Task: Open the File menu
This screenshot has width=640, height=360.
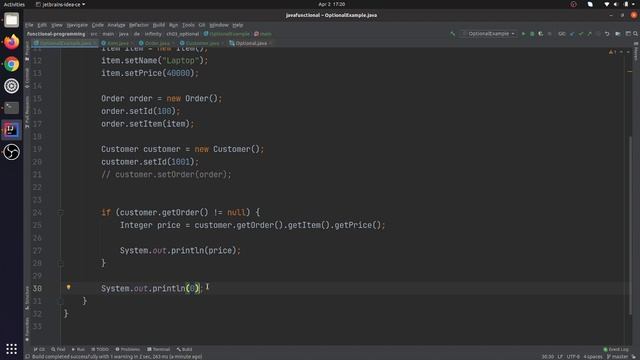Action: click(29, 25)
